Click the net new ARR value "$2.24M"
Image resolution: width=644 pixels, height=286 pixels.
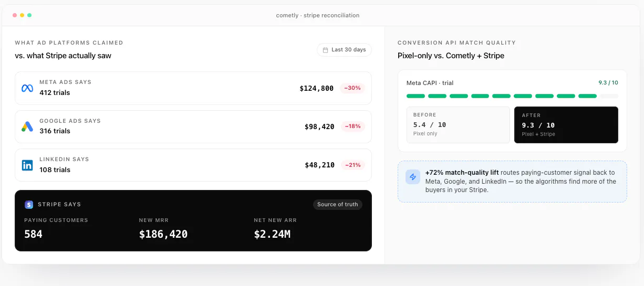[272, 234]
